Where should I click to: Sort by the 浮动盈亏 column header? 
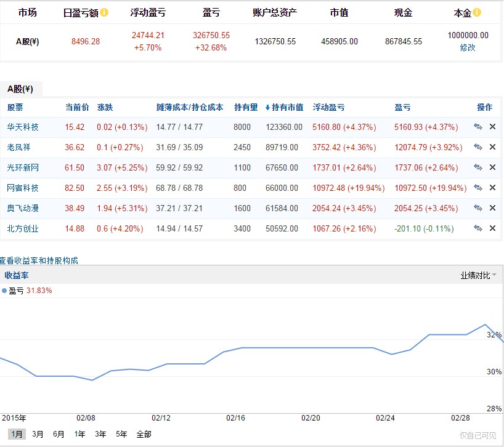click(x=328, y=107)
